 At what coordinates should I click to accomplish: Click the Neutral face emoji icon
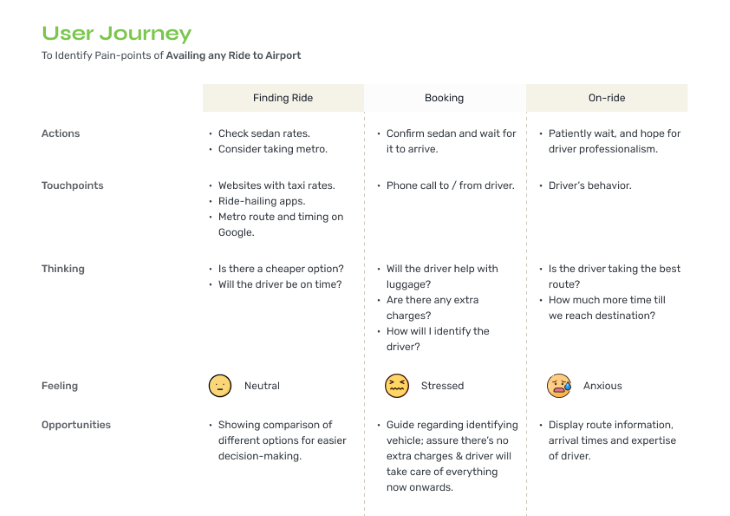(x=220, y=386)
